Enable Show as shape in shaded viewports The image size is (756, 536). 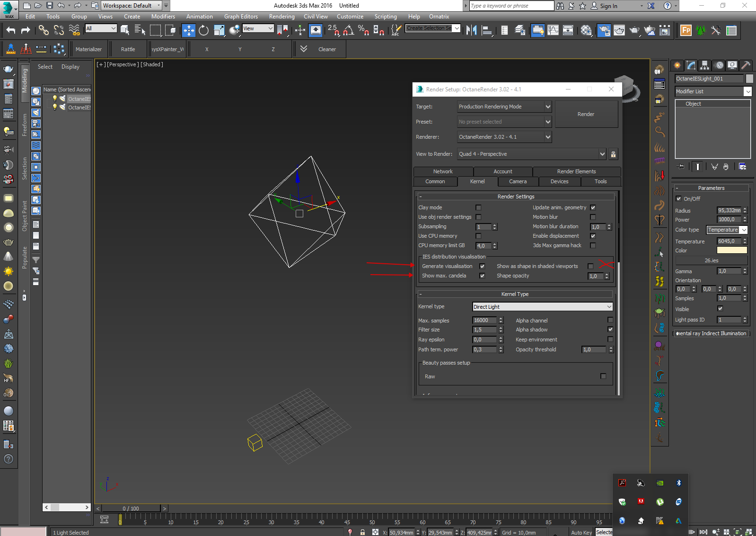(590, 266)
